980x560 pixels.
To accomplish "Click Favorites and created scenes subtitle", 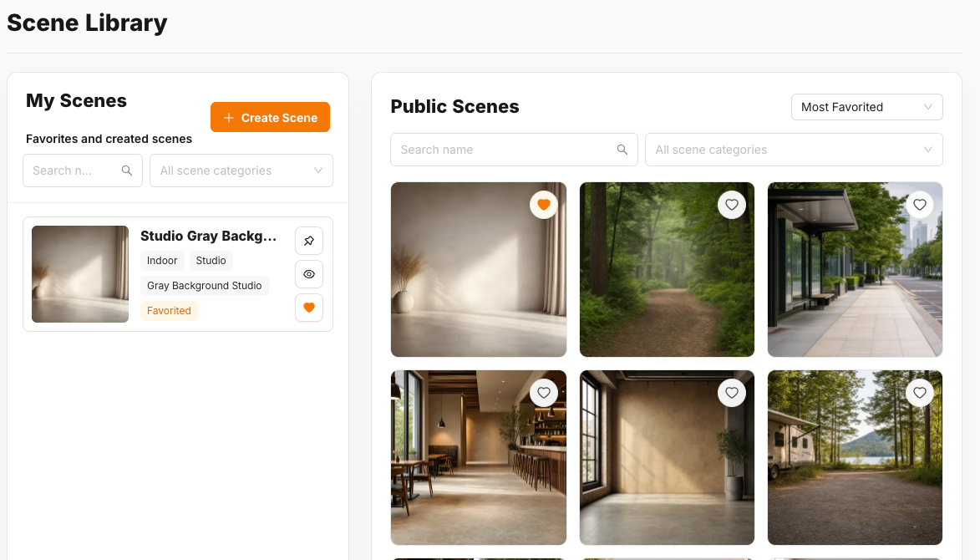I will (x=109, y=139).
